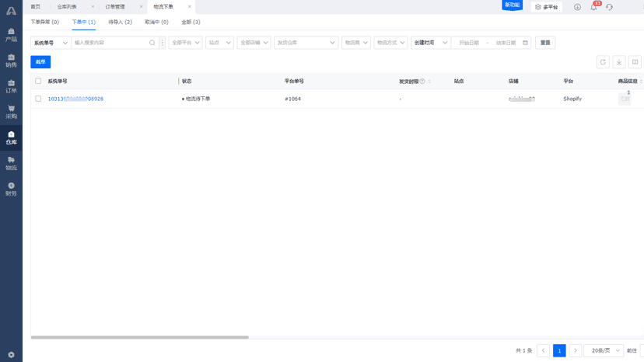Open the vertical dots next to search

tap(163, 43)
